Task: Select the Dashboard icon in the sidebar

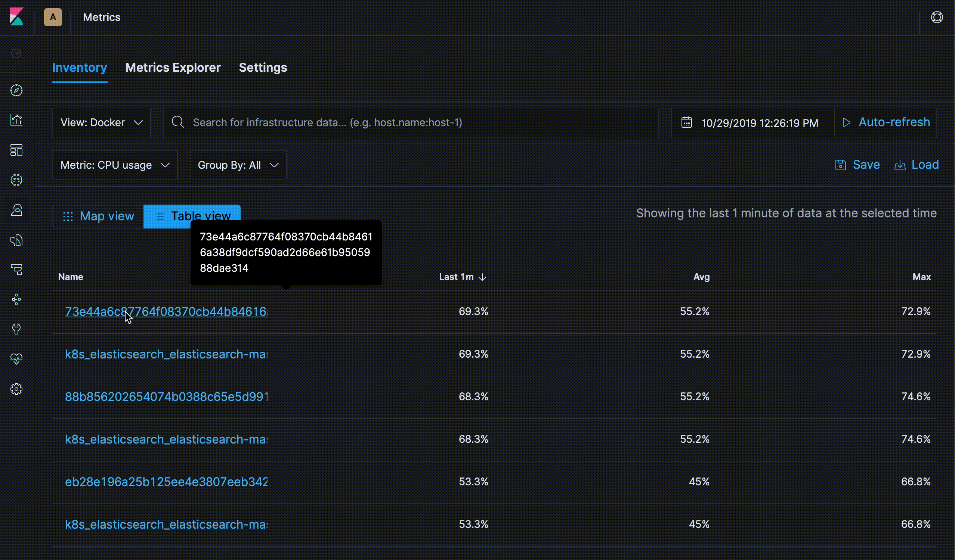Action: 16,150
